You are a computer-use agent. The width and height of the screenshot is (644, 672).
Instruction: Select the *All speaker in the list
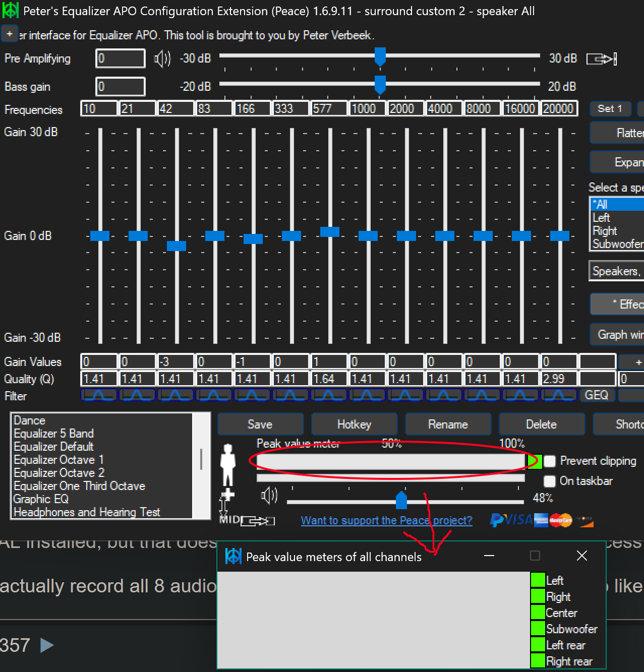(617, 204)
